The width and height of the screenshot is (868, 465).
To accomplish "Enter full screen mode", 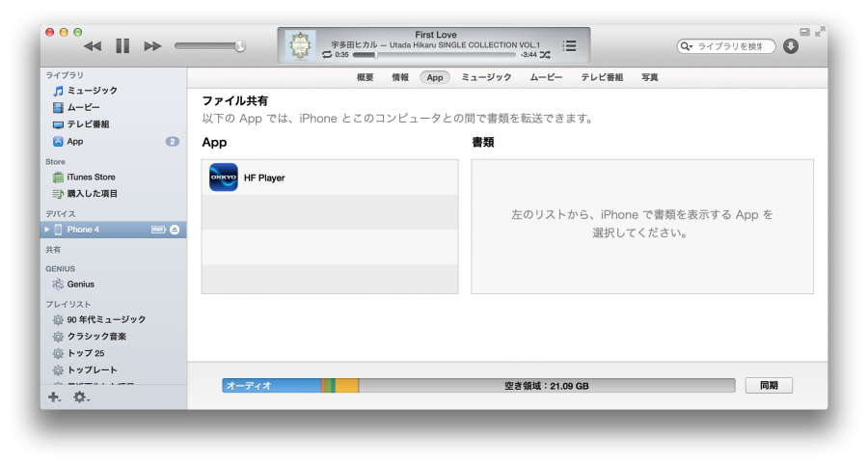I will [x=820, y=32].
